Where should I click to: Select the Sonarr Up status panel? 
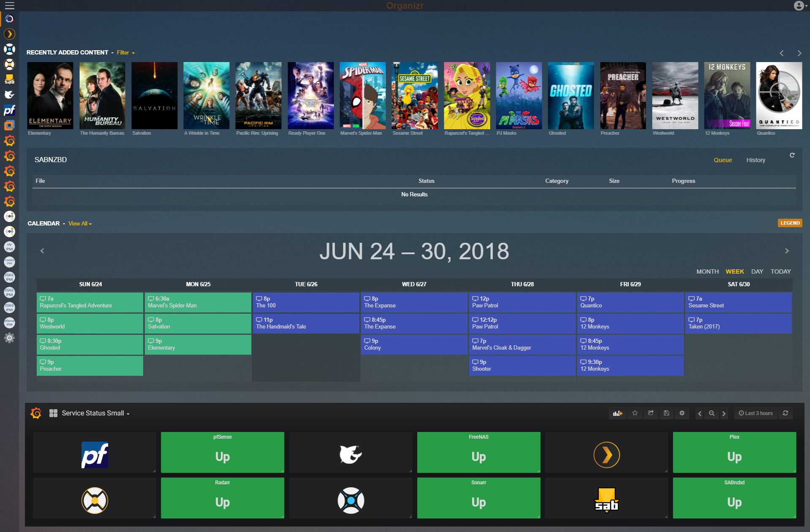[478, 498]
